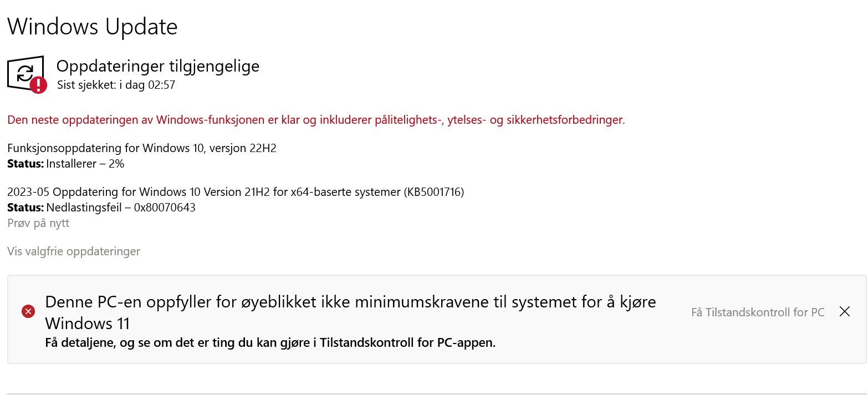Retry download via 'Prøv på nytt'
The image size is (868, 399).
(38, 223)
